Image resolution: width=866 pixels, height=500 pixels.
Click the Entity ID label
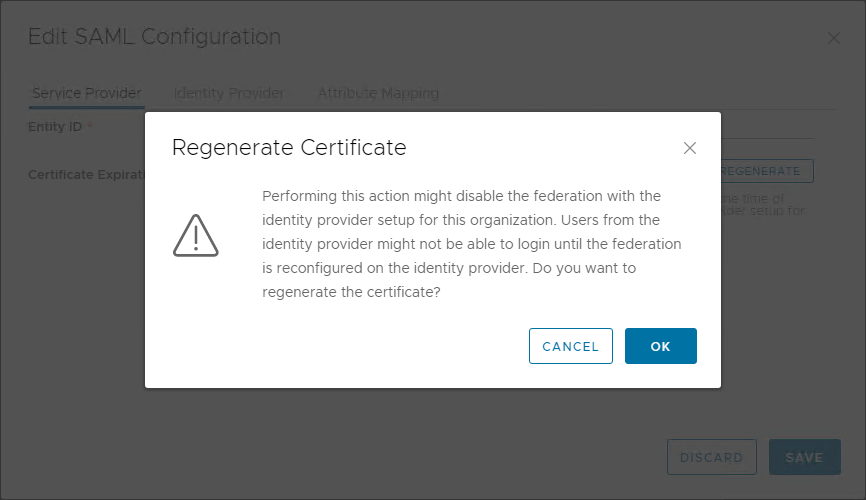click(55, 127)
